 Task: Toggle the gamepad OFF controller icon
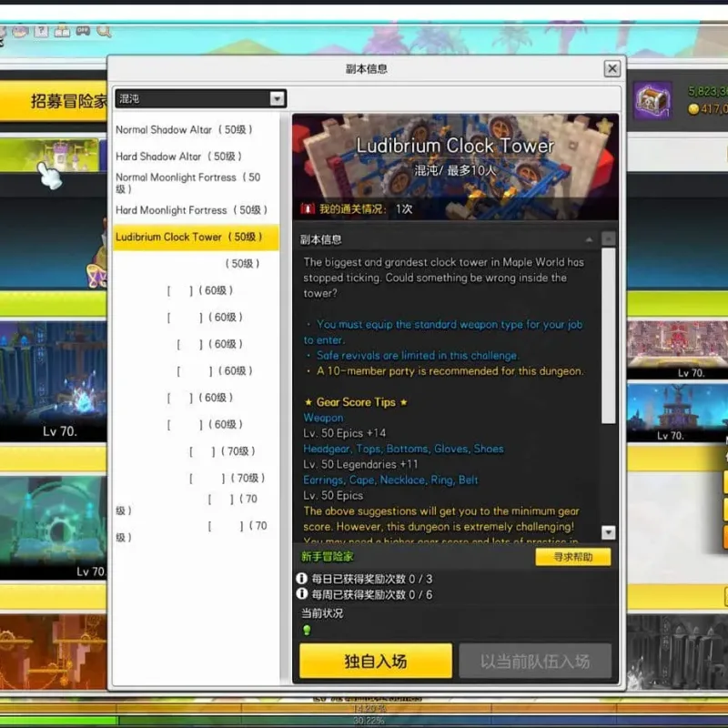pyautogui.click(x=83, y=31)
